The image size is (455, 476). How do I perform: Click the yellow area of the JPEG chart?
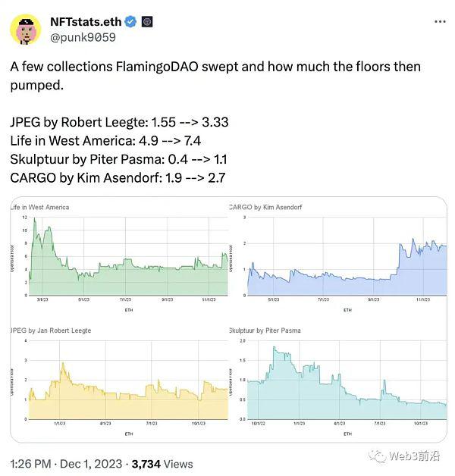click(127, 407)
